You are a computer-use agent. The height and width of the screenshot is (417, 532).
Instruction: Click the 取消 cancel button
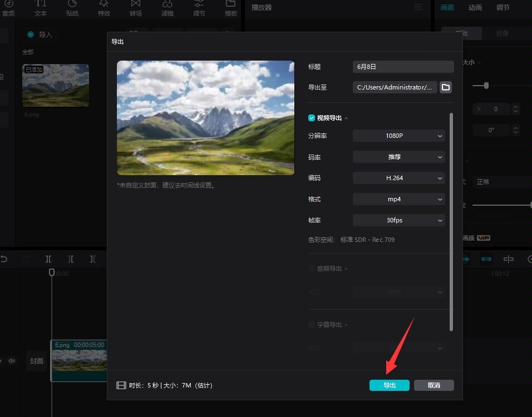click(x=434, y=385)
